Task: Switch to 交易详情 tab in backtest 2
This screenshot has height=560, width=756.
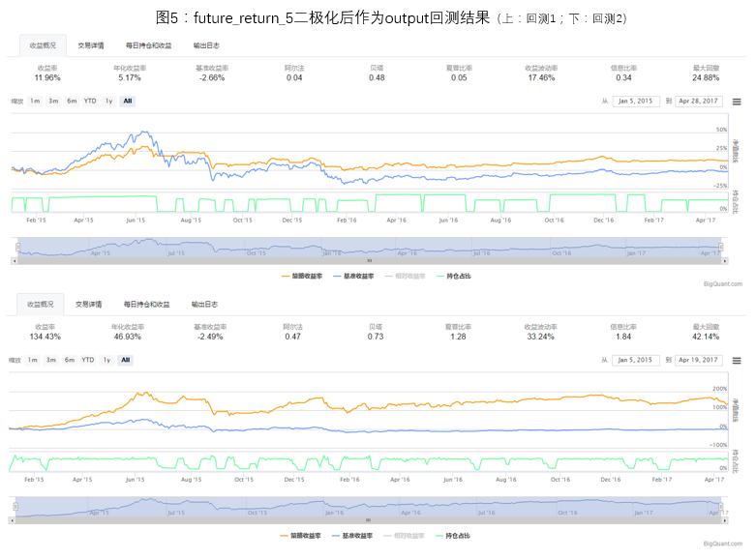Action: point(89,304)
